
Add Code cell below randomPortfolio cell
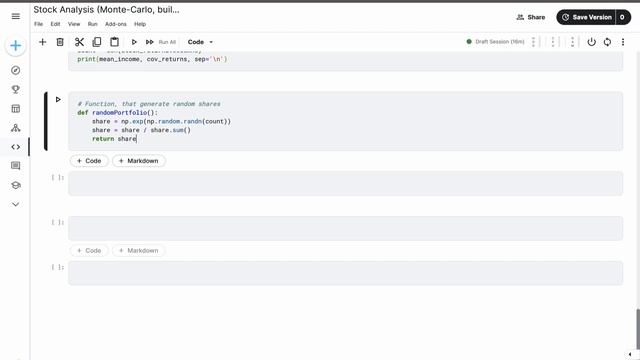pyautogui.click(x=89, y=161)
